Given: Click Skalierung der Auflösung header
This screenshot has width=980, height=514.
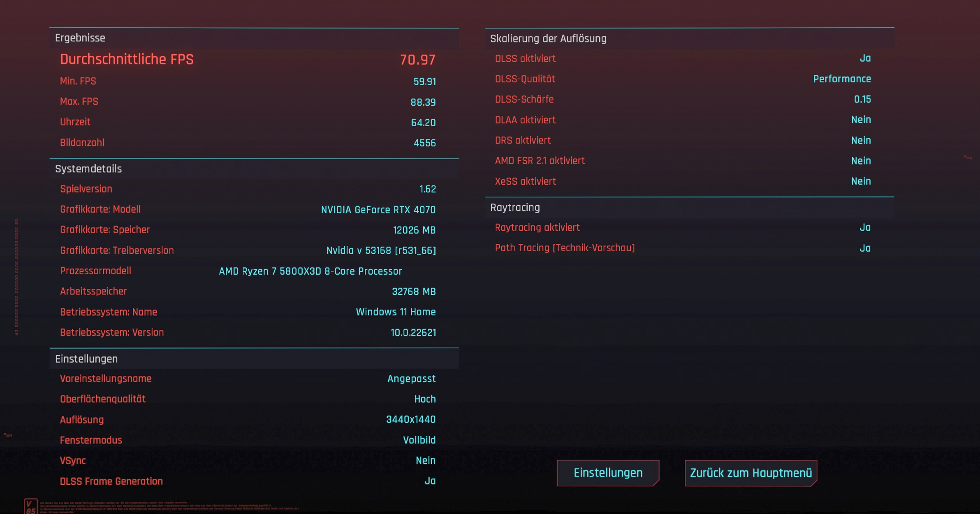Looking at the screenshot, I should 548,39.
